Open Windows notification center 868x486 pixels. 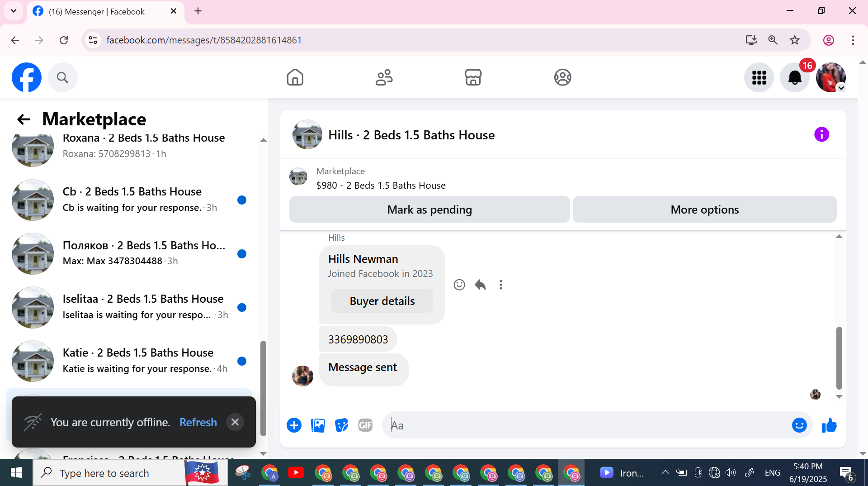coord(846,473)
